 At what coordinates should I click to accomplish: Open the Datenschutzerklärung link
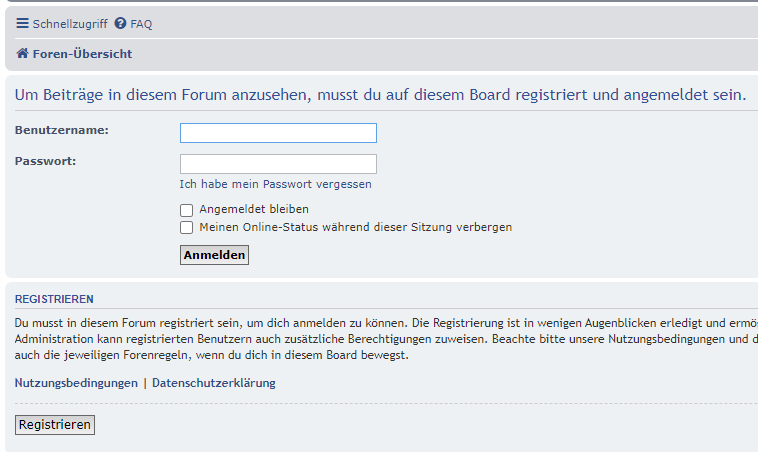coord(213,383)
